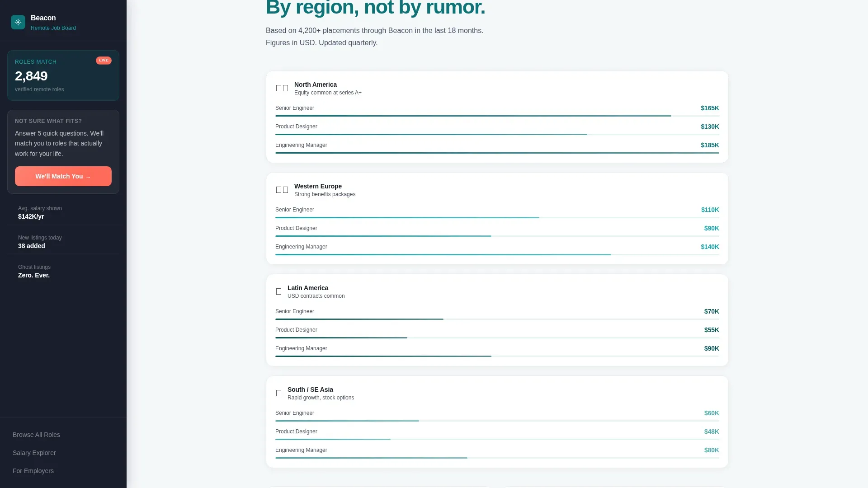This screenshot has height=488, width=868.
Task: Select the $60K salary value
Action: [712, 413]
